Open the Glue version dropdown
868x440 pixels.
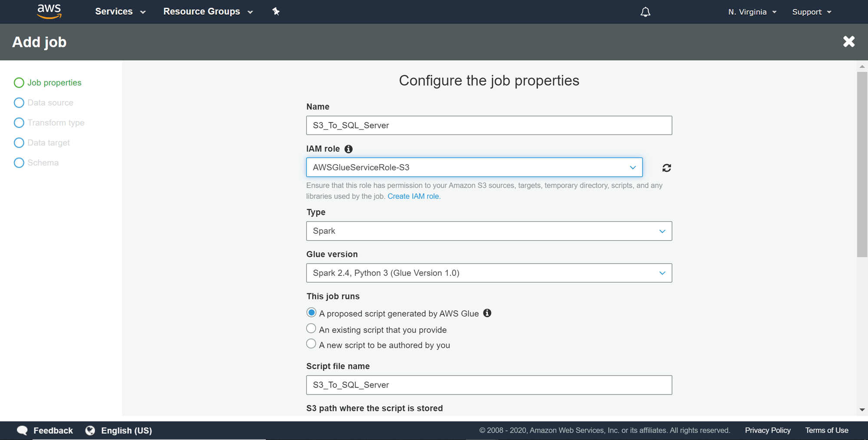click(489, 273)
